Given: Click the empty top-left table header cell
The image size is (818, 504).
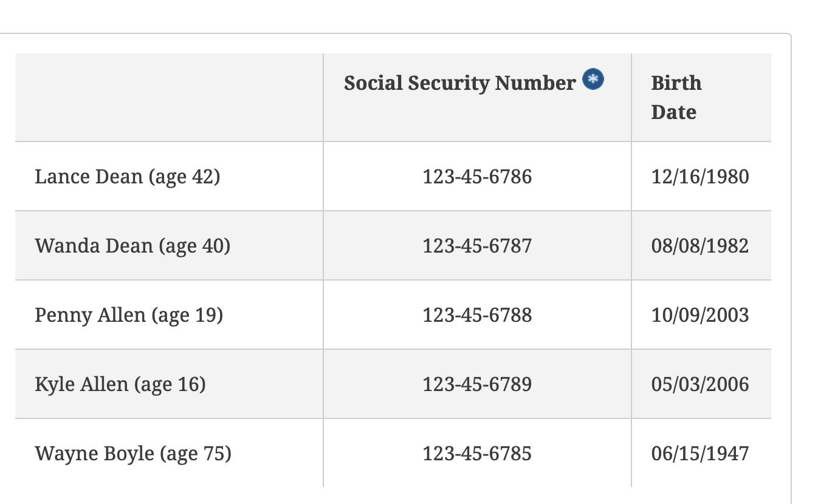Looking at the screenshot, I should coord(169,97).
